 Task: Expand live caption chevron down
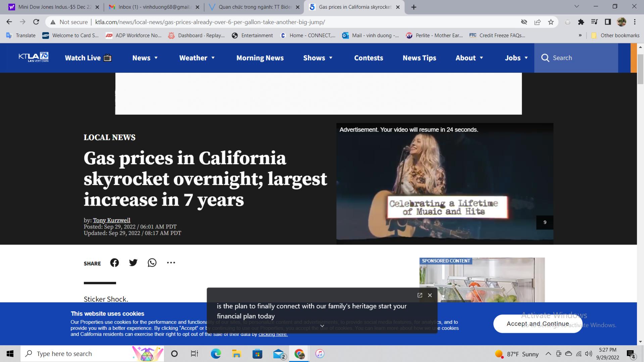[x=322, y=326]
